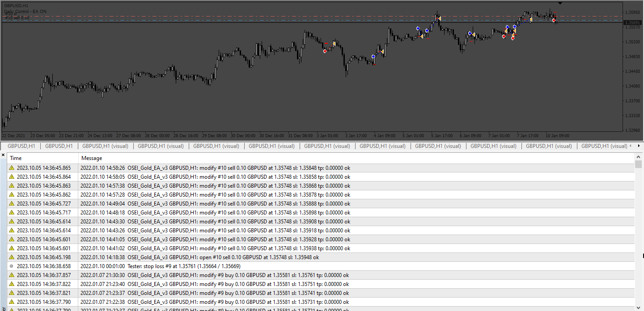Screen dimensions: 644x311
Task: Click the warning icon of the 'open #10 sell' entry
Action: point(12,257)
